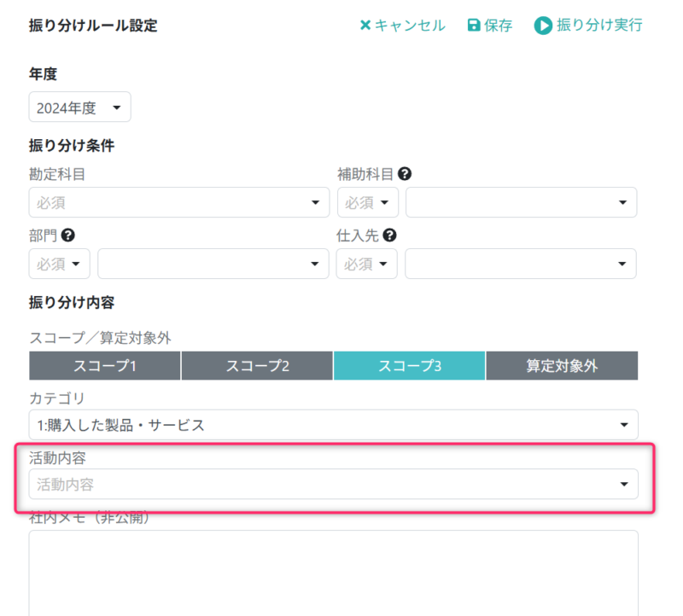
Task: Expand the highlighted 活動内容 dropdown
Action: [333, 484]
